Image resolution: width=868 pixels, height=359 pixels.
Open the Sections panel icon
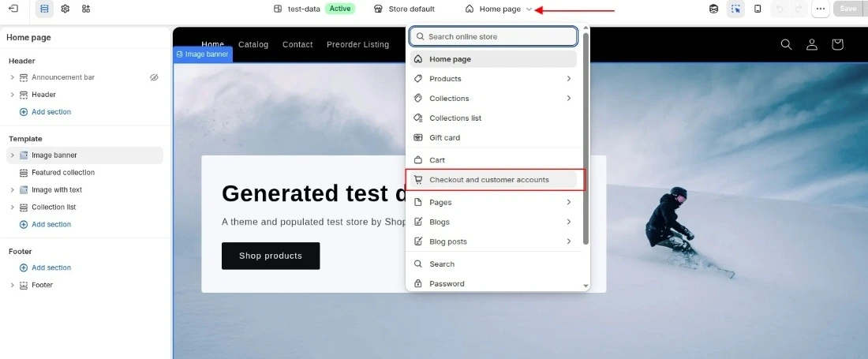tap(44, 9)
